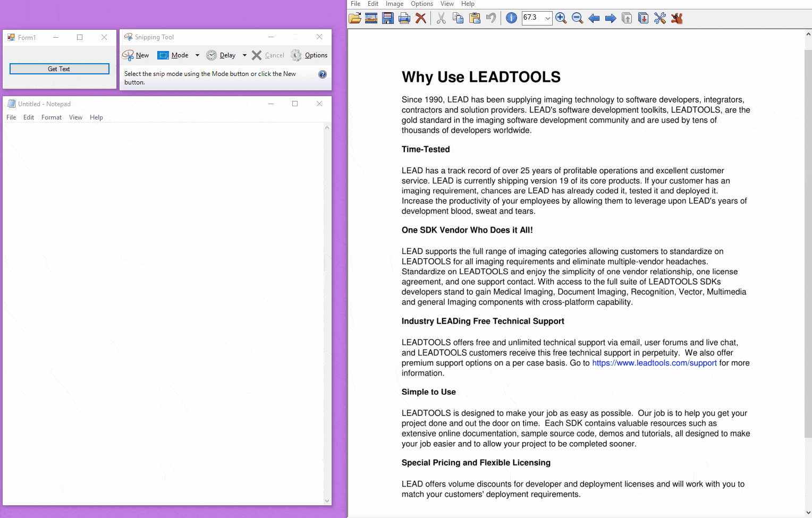
Task: Click the red X delete icon
Action: (421, 18)
